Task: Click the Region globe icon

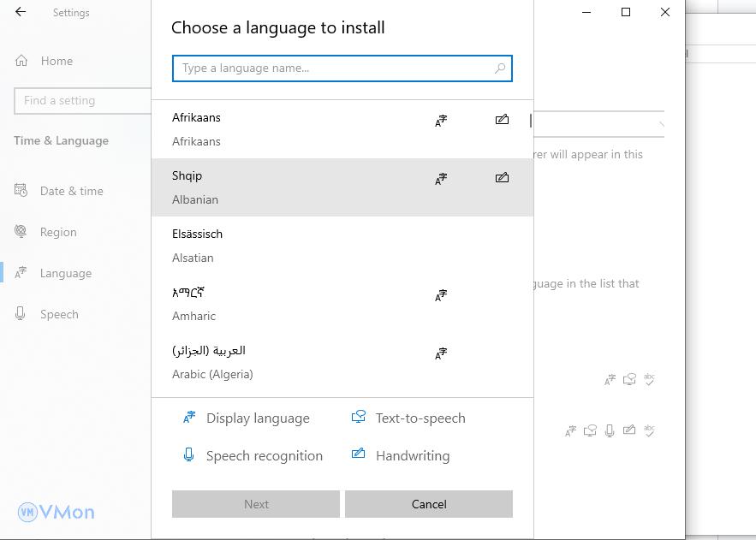Action: 21,232
